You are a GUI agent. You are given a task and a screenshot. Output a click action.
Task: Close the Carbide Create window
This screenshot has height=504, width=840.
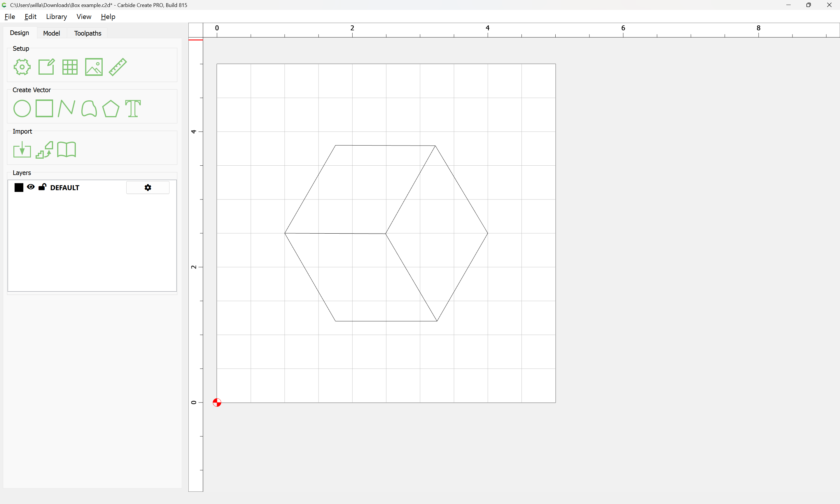tap(829, 5)
